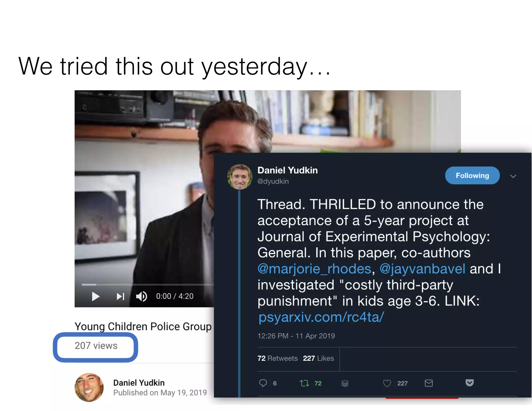Mute the video volume speaker icon
The height and width of the screenshot is (411, 532).
point(142,296)
